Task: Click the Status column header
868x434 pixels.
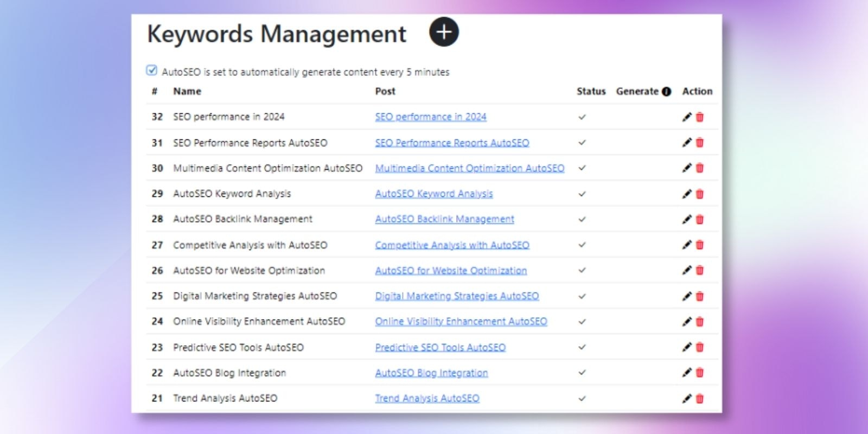Action: pyautogui.click(x=591, y=91)
